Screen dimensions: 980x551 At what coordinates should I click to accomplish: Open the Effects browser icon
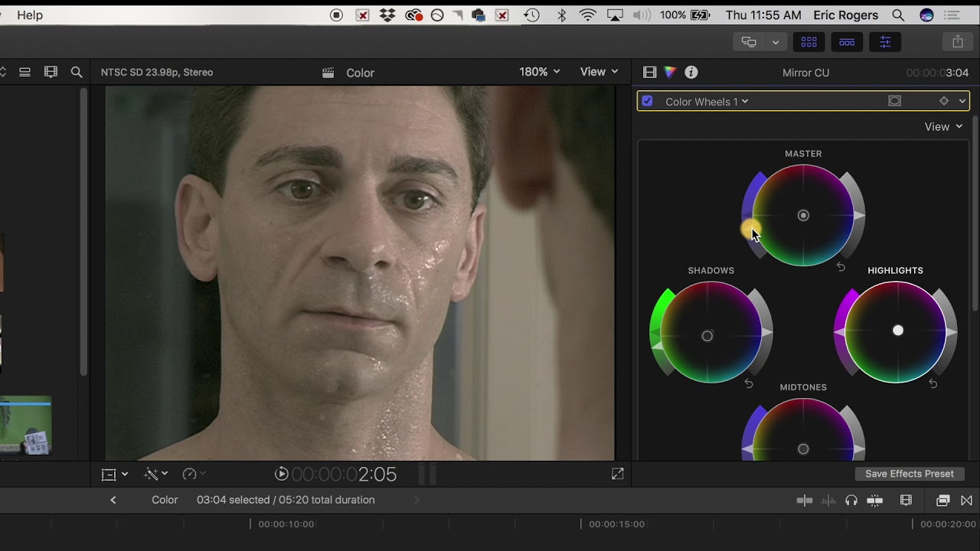(x=943, y=500)
